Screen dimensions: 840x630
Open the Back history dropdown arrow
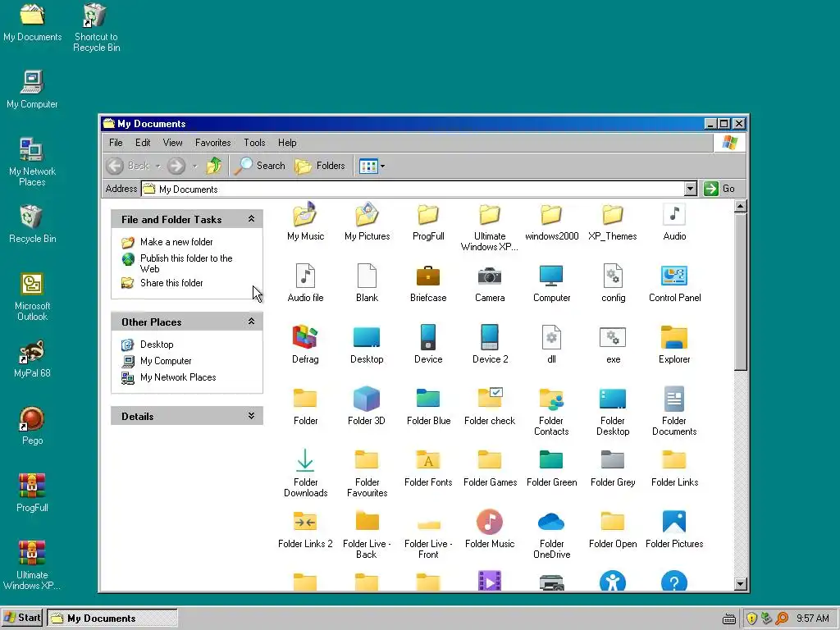tap(158, 166)
